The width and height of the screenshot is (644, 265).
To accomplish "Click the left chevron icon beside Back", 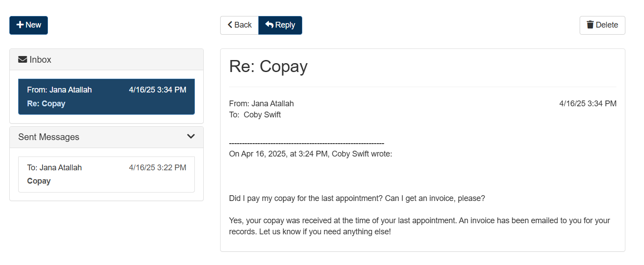I will (230, 25).
